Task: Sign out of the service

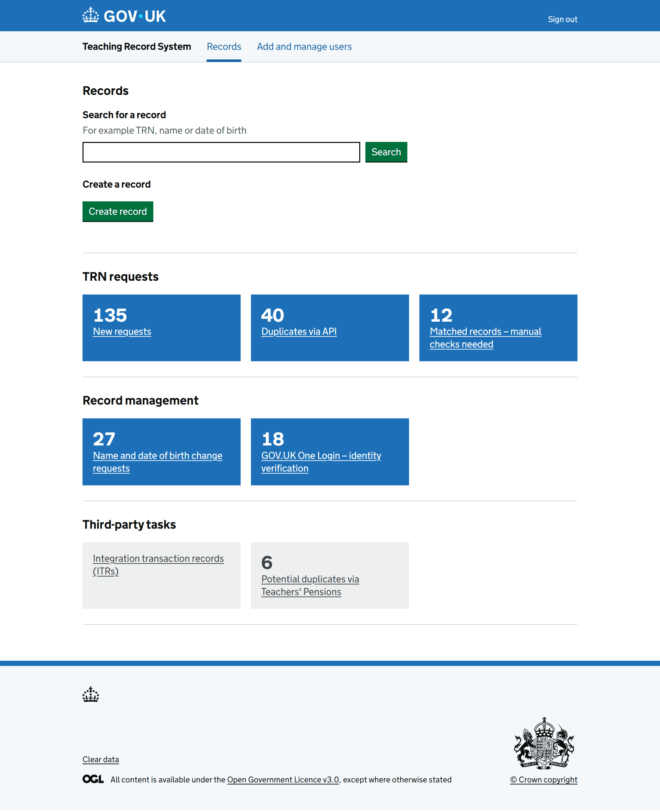Action: point(562,19)
